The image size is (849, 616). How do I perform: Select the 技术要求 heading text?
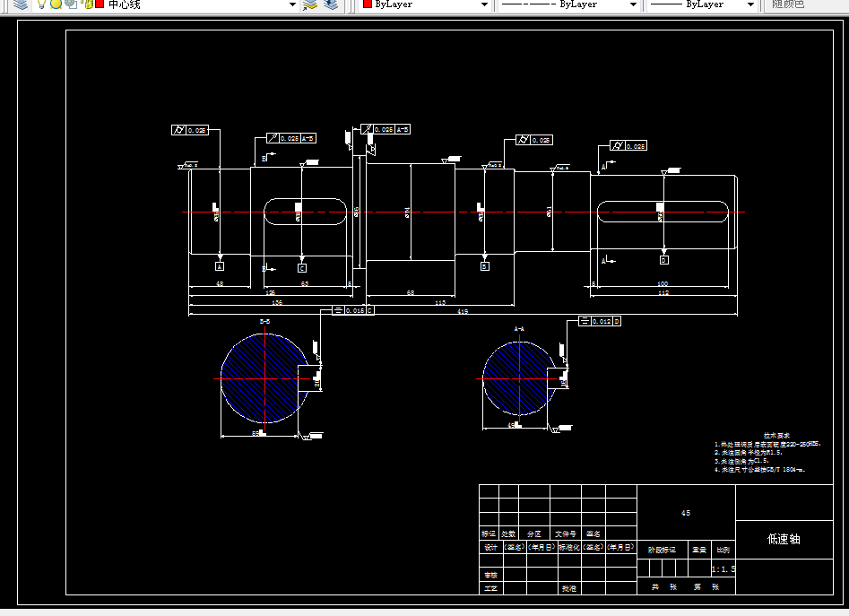click(777, 435)
